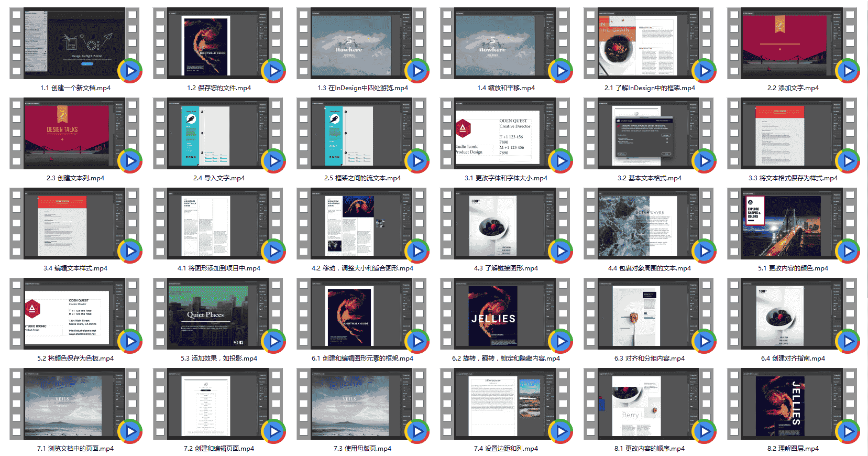The image size is (868, 456).
Task: Click the file name 5.1 更改内容的颜色.mp4
Action: [x=793, y=268]
